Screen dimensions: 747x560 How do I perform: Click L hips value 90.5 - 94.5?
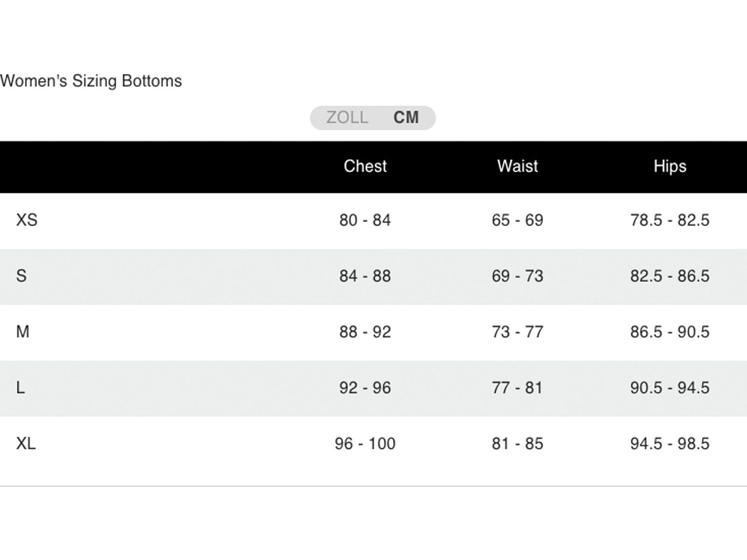point(670,388)
